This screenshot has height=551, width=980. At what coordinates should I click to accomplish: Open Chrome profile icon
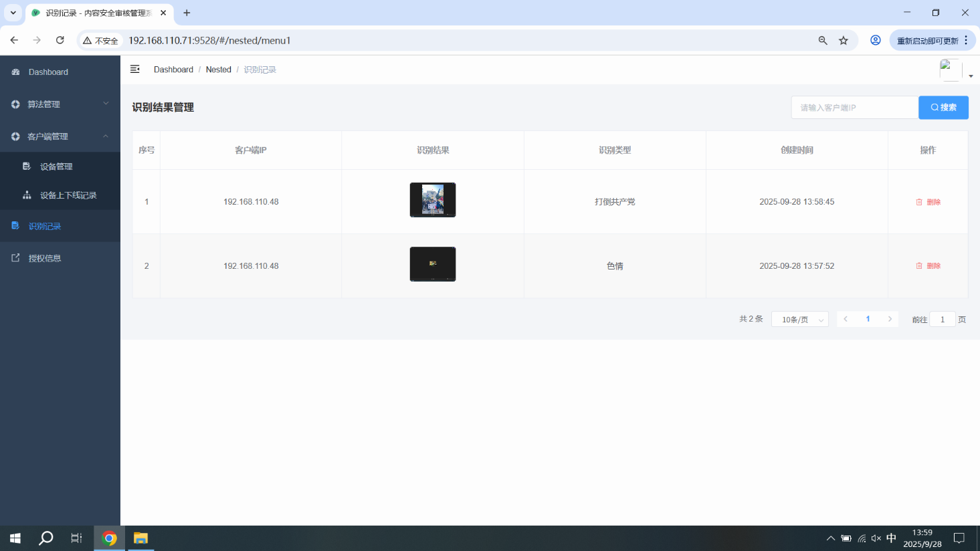(x=875, y=40)
